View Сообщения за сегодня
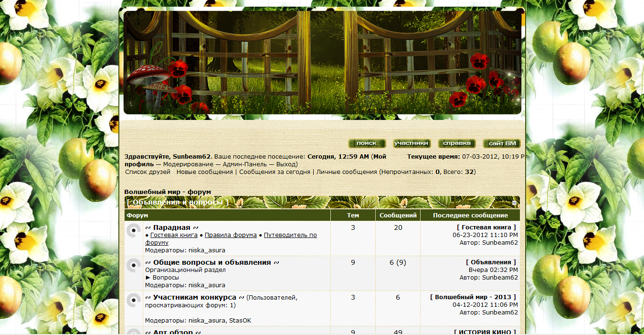The height and width of the screenshot is (335, 644). click(274, 172)
